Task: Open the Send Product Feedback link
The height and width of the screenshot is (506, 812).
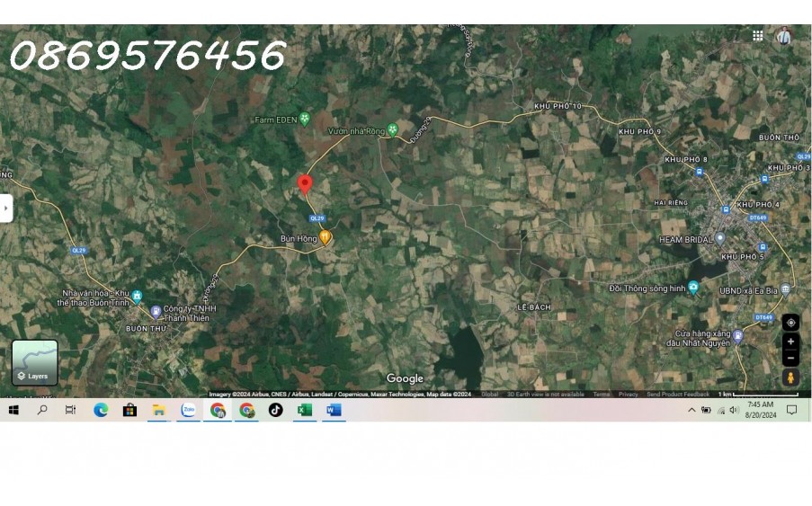Action: click(677, 395)
